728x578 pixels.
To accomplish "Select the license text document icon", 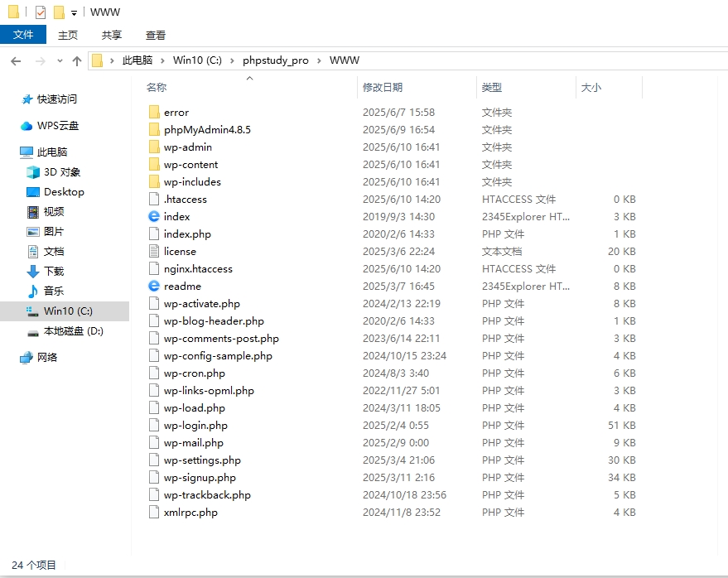I will [154, 251].
